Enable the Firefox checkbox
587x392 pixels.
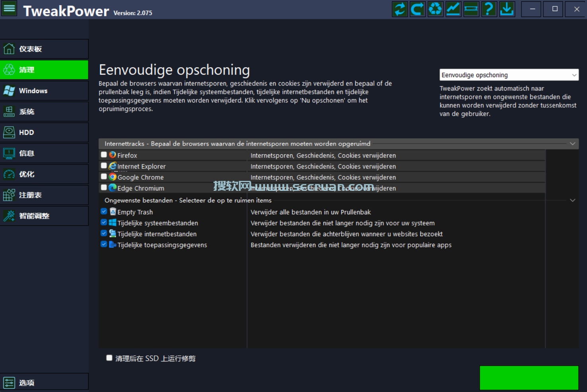104,155
